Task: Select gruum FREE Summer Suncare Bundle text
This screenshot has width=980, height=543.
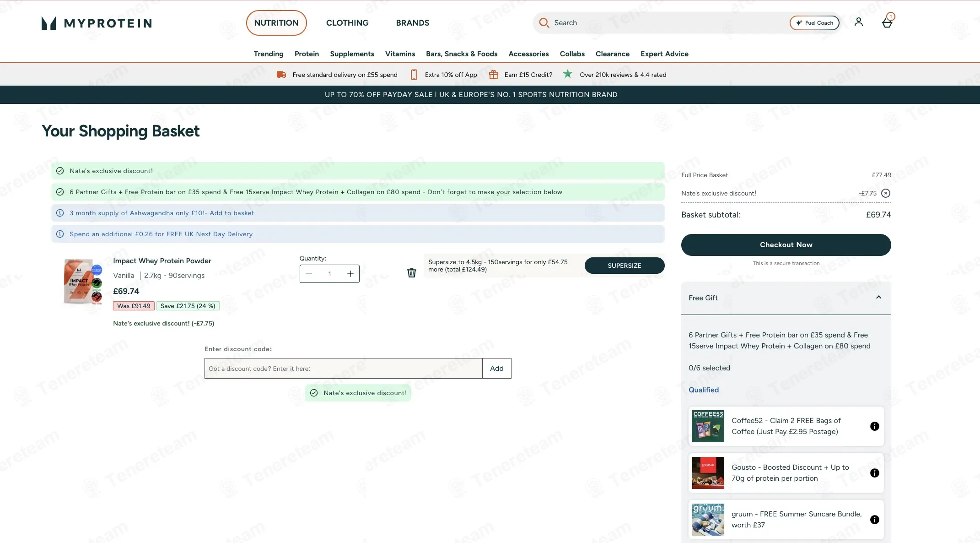Action: tap(797, 520)
